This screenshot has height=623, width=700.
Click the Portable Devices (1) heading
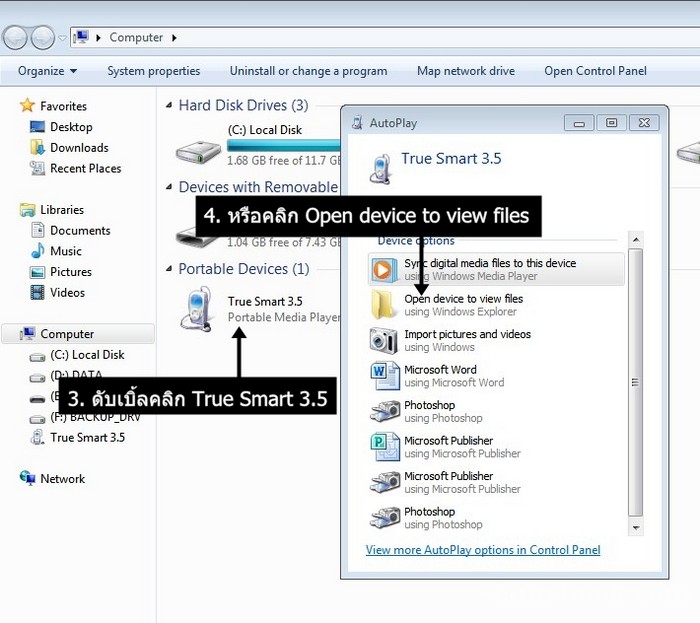tap(244, 269)
